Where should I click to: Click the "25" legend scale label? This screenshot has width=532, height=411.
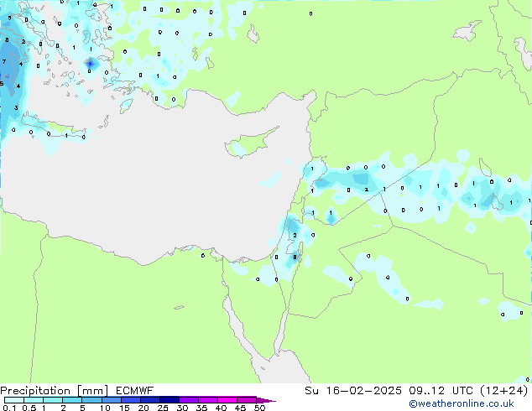[163, 408]
